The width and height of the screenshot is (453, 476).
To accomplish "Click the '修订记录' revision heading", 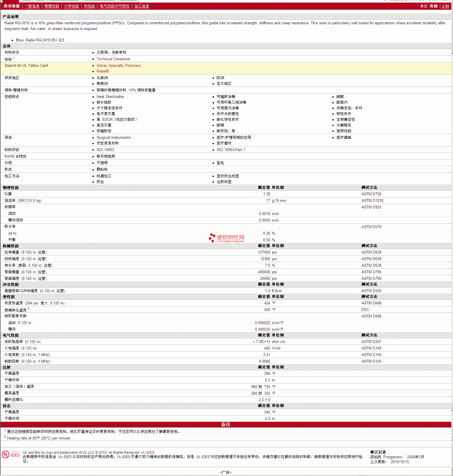I will (x=378, y=452).
